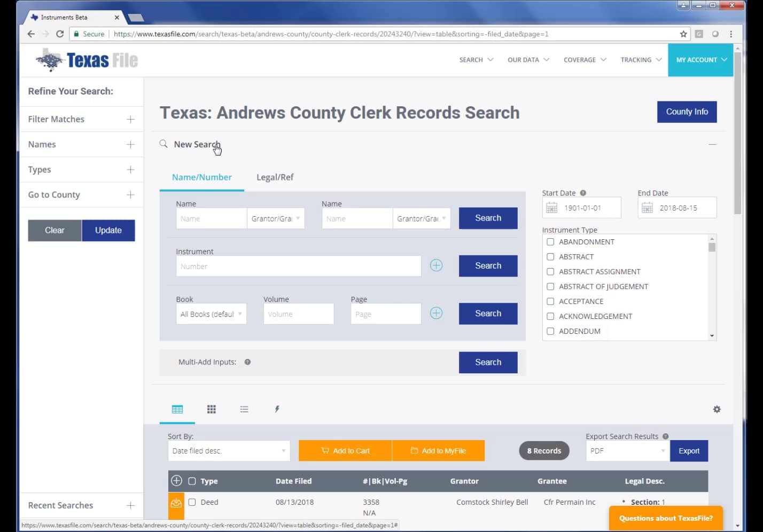The width and height of the screenshot is (763, 532).
Task: Select the Deed row checkbox
Action: click(x=192, y=502)
